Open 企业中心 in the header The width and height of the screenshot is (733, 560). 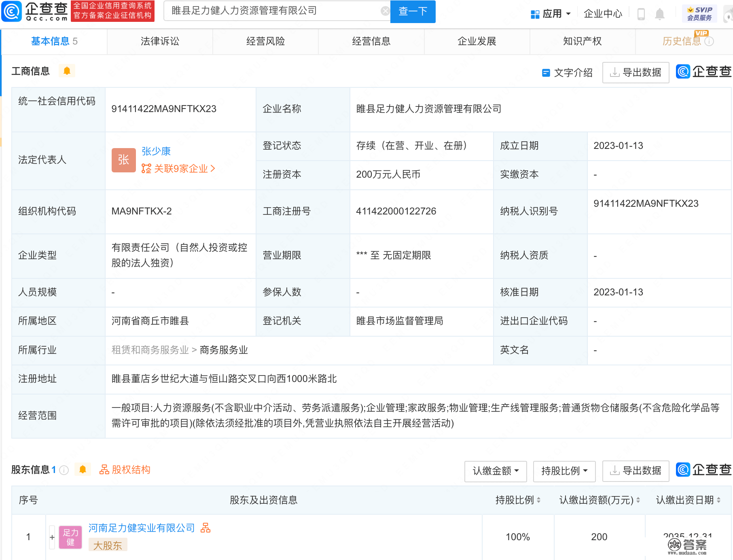[x=603, y=14]
